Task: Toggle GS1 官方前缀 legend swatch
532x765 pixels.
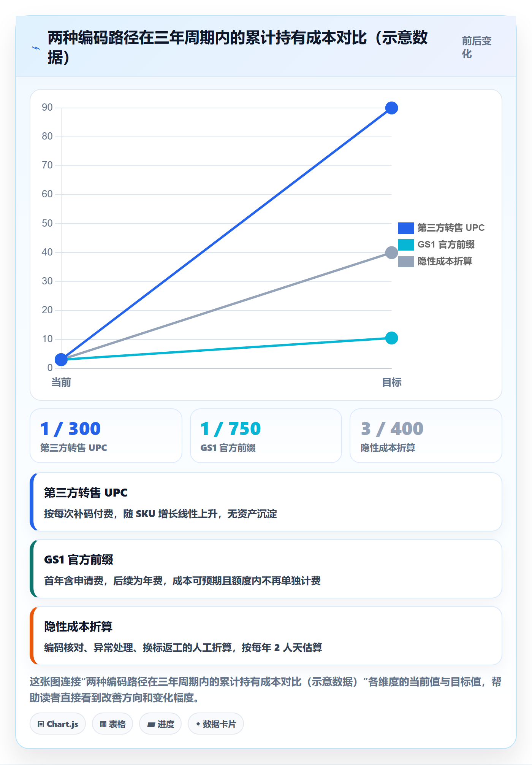Action: coord(406,244)
